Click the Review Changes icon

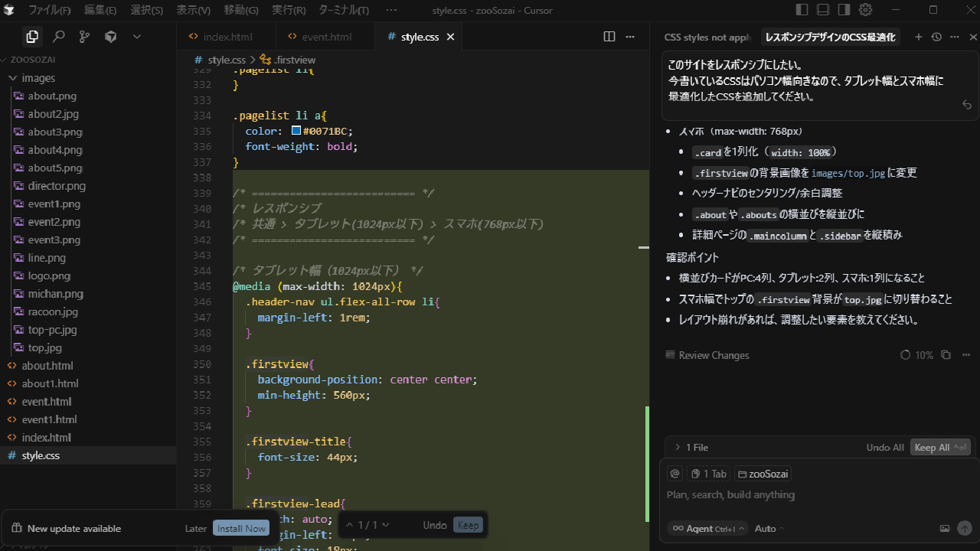(671, 355)
